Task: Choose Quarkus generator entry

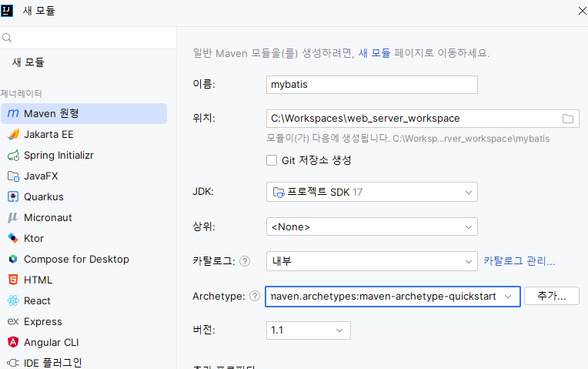Action: (x=84, y=196)
